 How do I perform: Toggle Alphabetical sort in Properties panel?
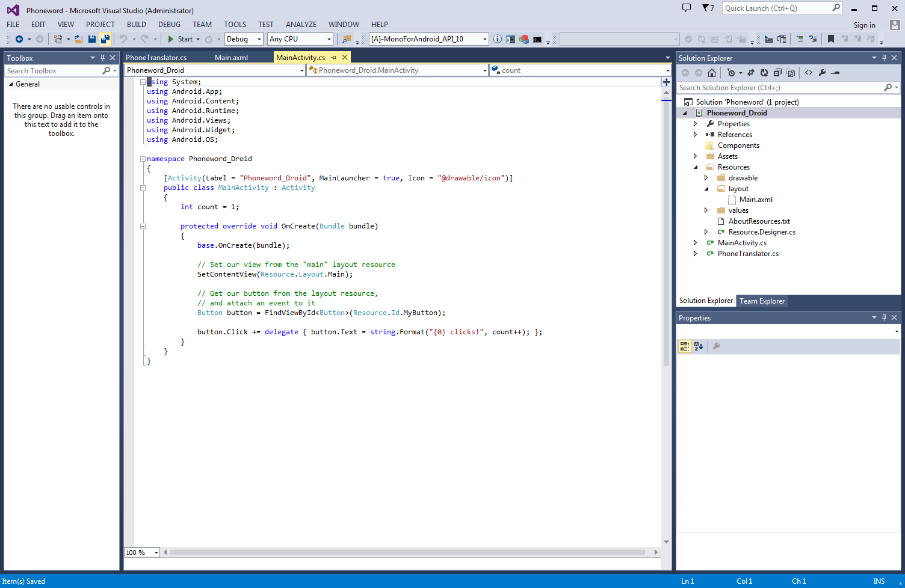point(699,346)
